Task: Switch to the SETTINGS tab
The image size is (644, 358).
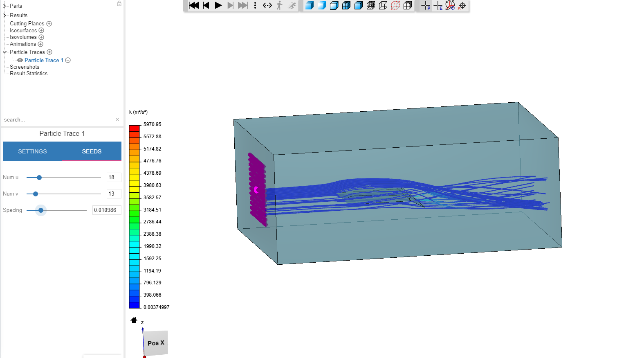Action: coord(32,151)
